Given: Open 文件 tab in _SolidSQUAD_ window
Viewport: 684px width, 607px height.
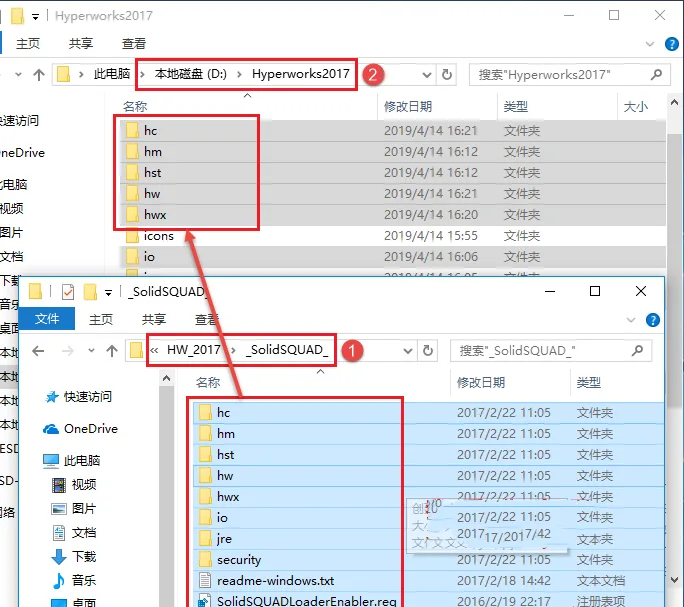Looking at the screenshot, I should [x=47, y=319].
